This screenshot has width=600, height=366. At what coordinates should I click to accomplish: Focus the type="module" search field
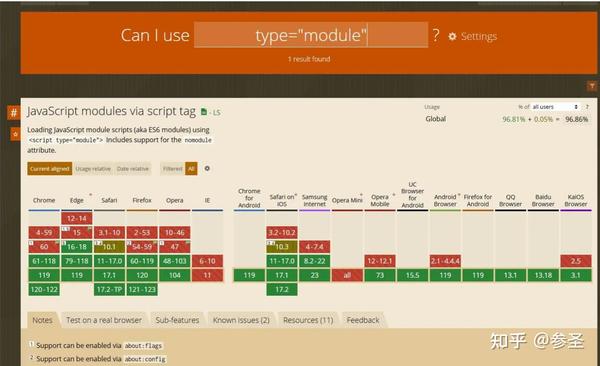(311, 35)
